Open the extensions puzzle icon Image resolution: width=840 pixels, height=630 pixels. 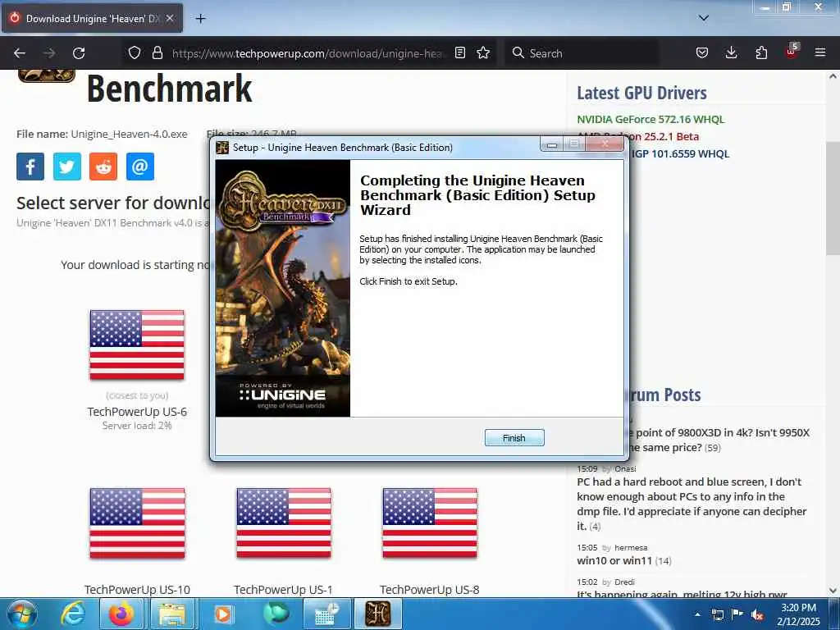pos(761,52)
